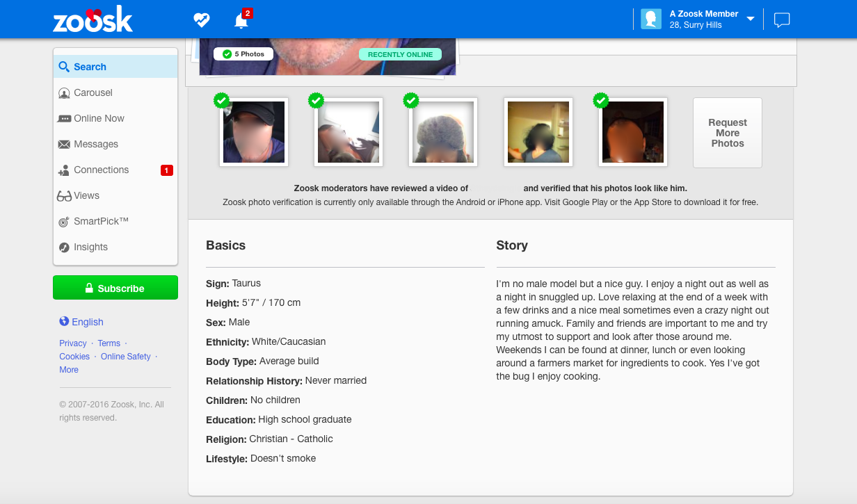Open Carousel from the sidebar
The image size is (857, 504).
93,92
